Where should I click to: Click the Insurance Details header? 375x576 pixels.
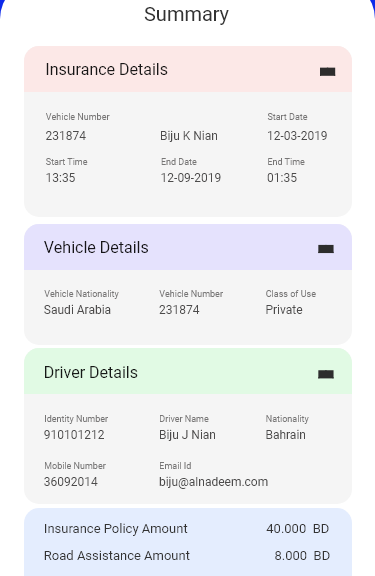pyautogui.click(x=188, y=69)
